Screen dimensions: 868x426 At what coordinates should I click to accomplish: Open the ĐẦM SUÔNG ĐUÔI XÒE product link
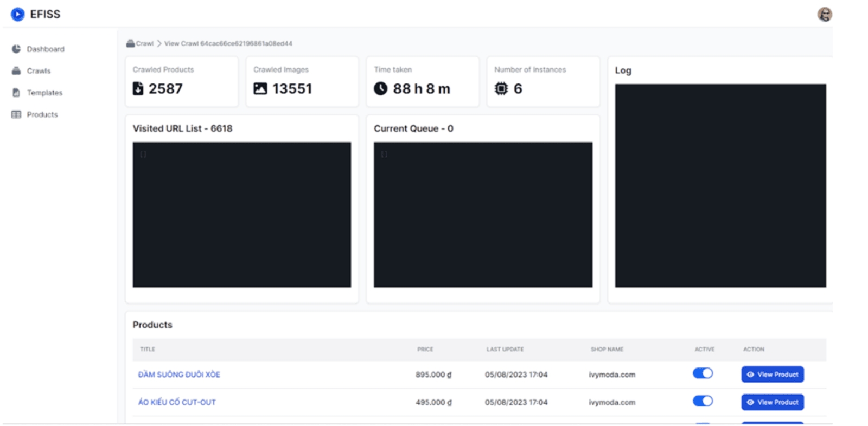[179, 375]
